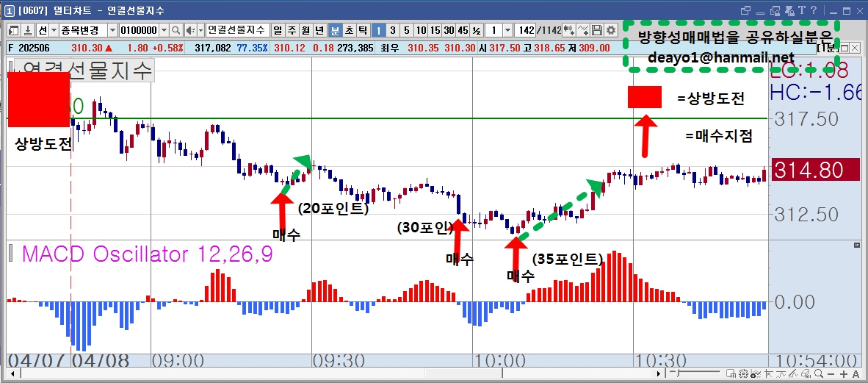Viewport: 868px width, 383px height.
Task: Select the 틱 (tick) period toggle
Action: pyautogui.click(x=362, y=30)
